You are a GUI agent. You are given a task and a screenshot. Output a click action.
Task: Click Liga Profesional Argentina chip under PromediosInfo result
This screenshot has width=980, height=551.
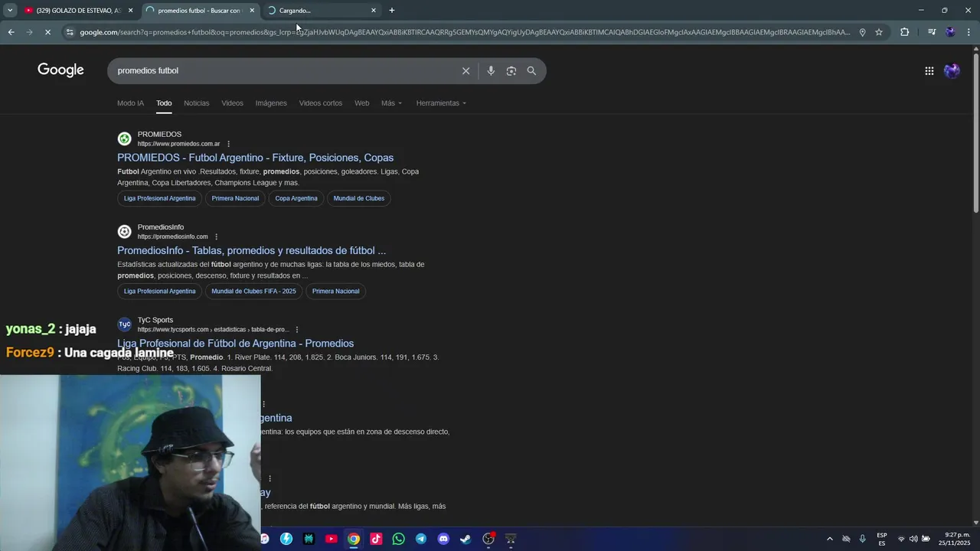(159, 291)
